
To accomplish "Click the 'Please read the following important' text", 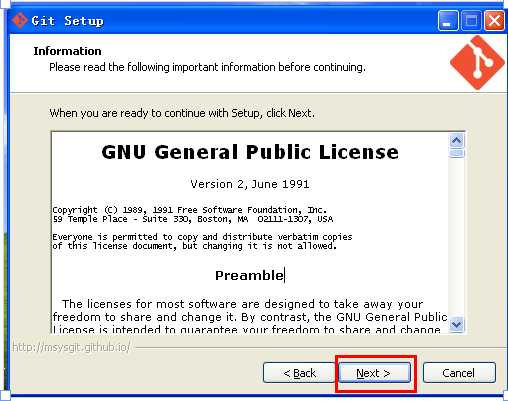I will click(x=207, y=67).
